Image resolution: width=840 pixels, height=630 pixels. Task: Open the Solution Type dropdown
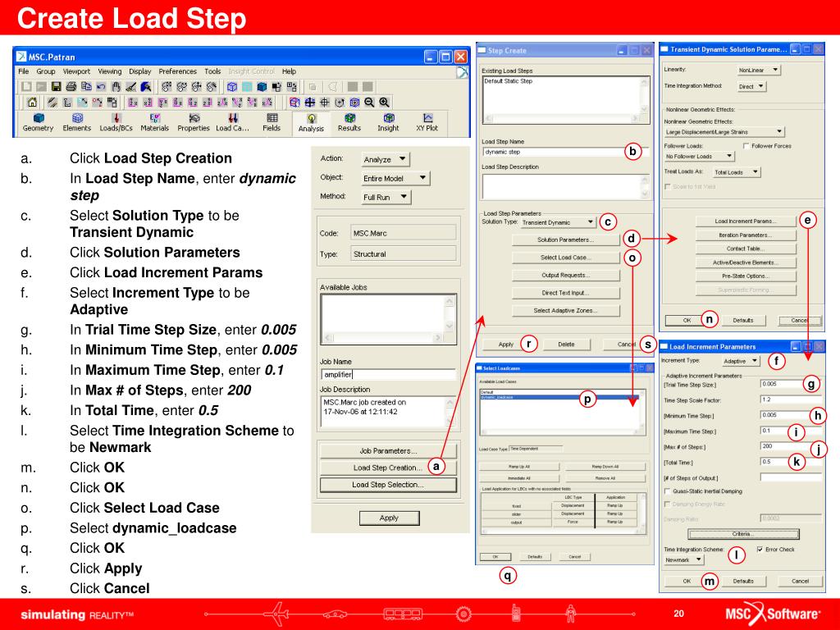pos(558,222)
